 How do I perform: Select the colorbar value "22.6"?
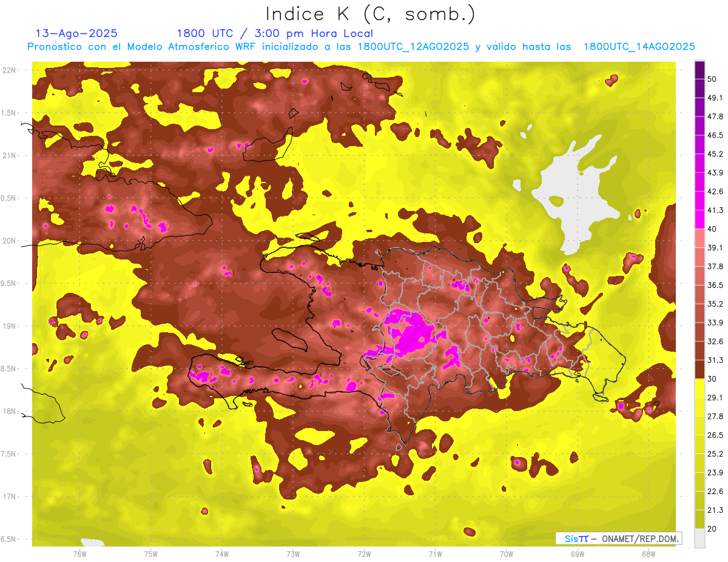click(715, 491)
